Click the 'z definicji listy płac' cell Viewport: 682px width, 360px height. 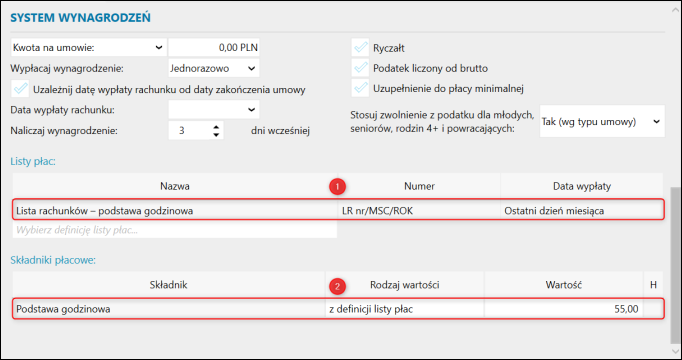pos(405,310)
